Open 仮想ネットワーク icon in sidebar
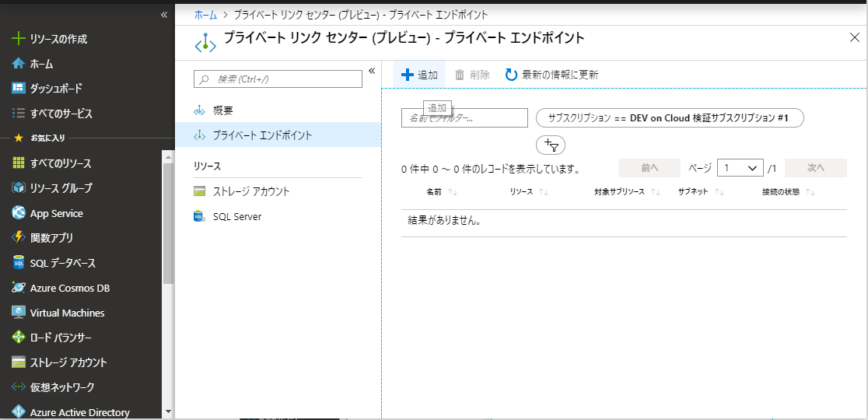The width and height of the screenshot is (868, 420). 19,387
